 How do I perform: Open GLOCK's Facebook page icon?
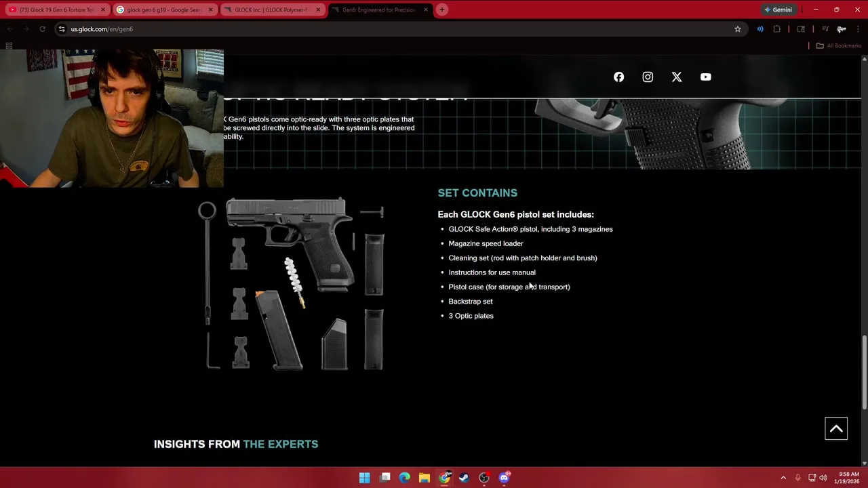(618, 77)
